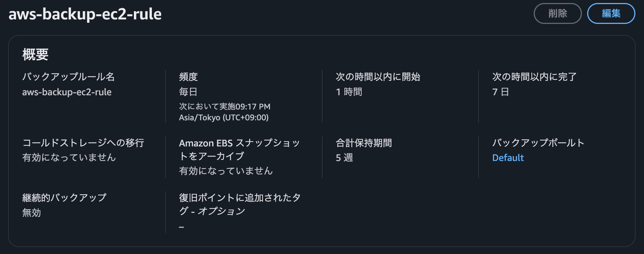Click the 継続的バックアップ label

[64, 198]
